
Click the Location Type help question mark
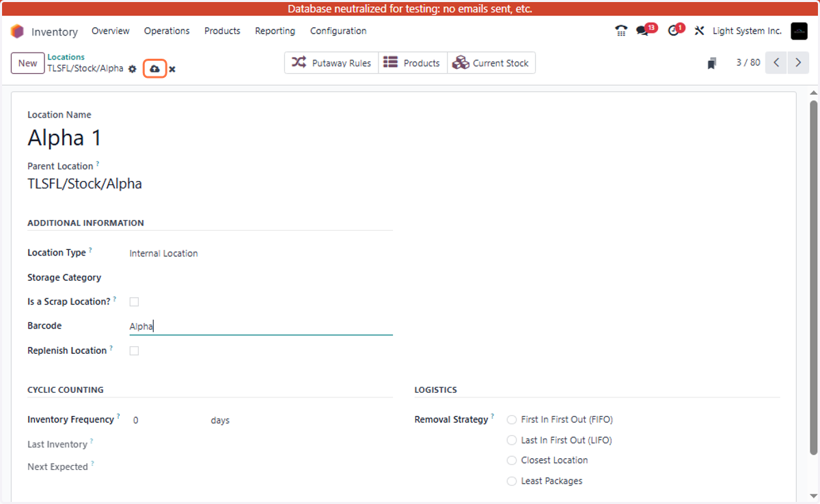[x=90, y=250]
